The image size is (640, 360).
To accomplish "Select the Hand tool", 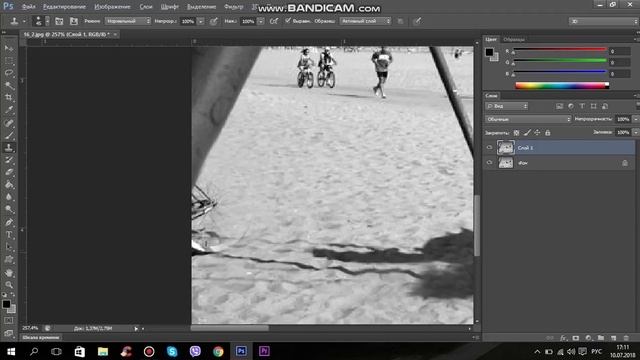I will [9, 273].
